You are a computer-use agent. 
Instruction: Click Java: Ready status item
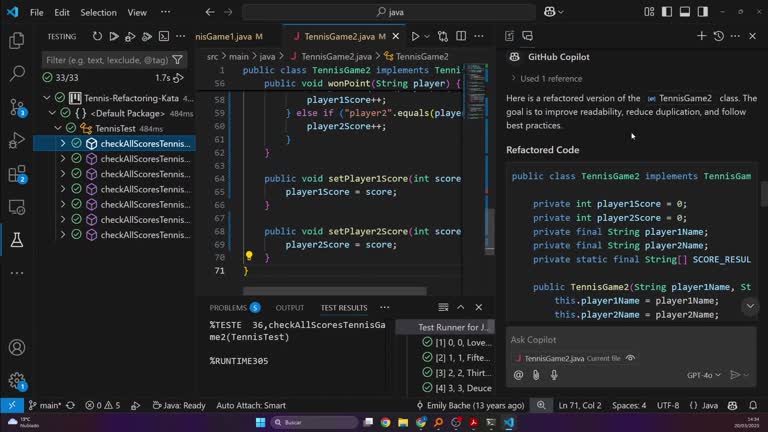179,405
